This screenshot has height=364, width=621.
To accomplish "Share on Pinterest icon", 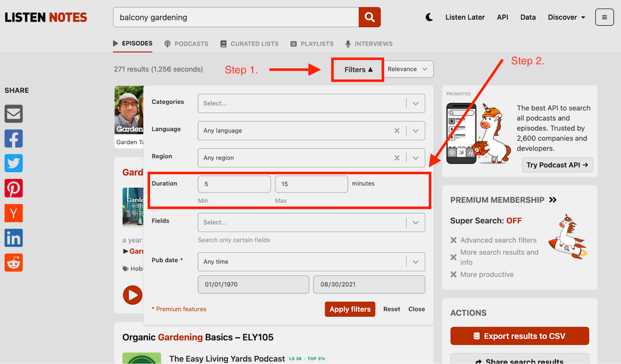I will tap(14, 188).
